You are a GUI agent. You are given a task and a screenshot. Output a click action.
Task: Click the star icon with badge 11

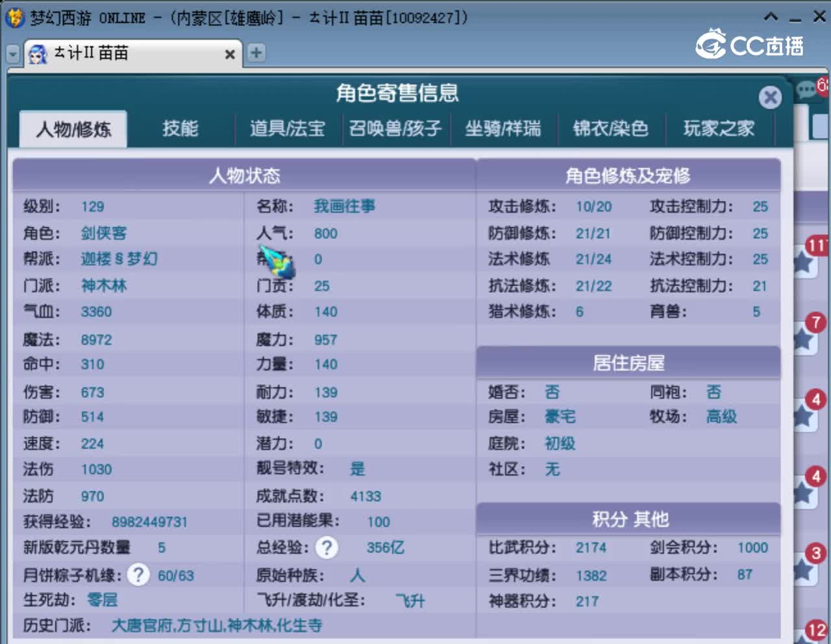tap(802, 263)
